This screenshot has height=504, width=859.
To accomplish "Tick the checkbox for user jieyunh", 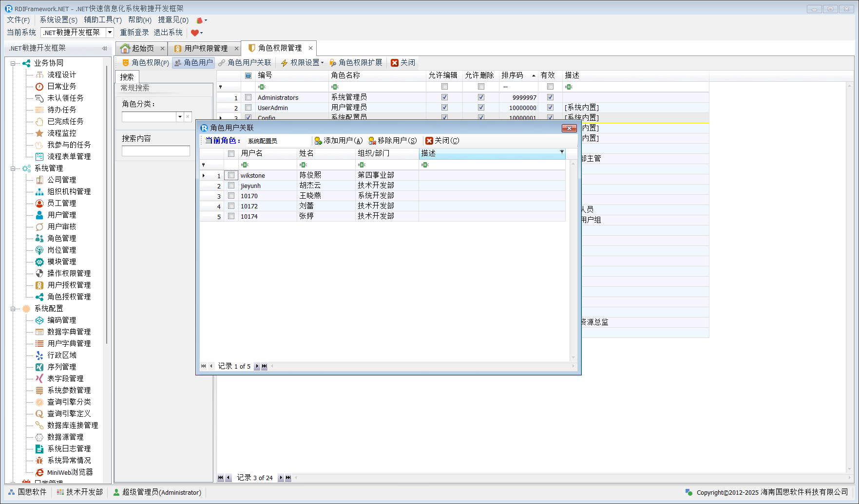I will tap(231, 186).
